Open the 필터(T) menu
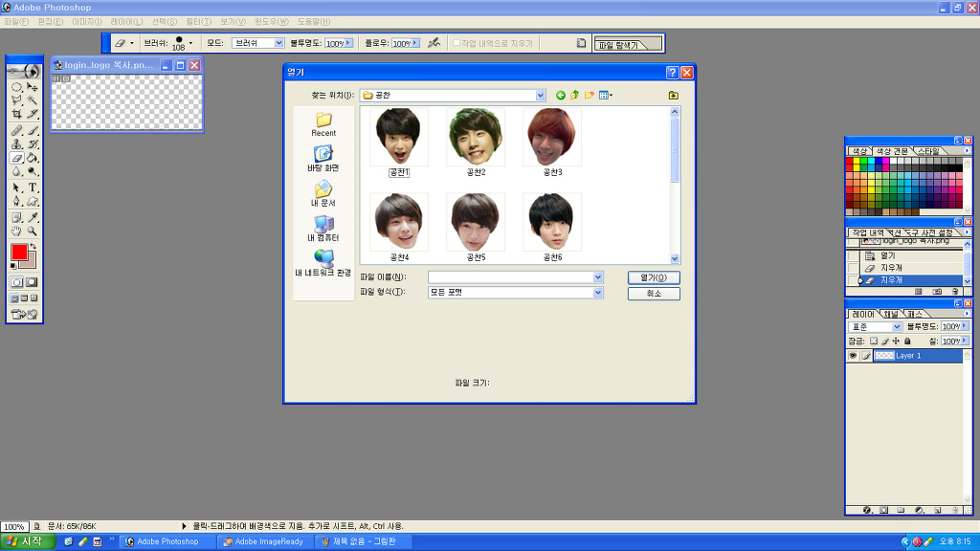Image resolution: width=980 pixels, height=551 pixels. (x=200, y=21)
